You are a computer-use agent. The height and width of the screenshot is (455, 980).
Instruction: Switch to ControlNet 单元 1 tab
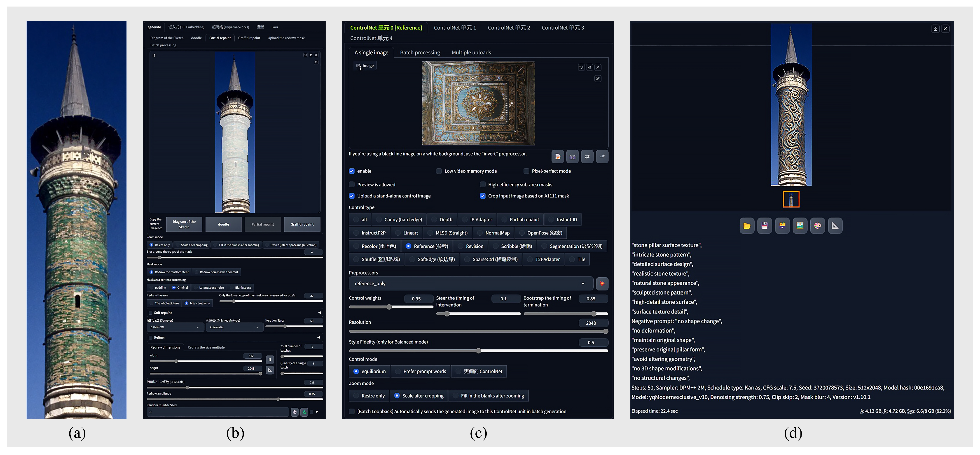pyautogui.click(x=455, y=28)
